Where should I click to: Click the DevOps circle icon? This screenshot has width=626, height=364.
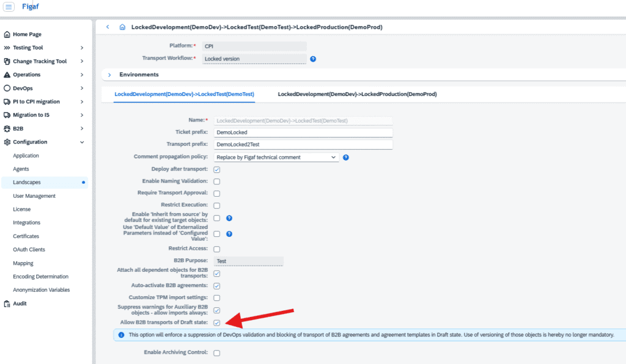[7, 88]
